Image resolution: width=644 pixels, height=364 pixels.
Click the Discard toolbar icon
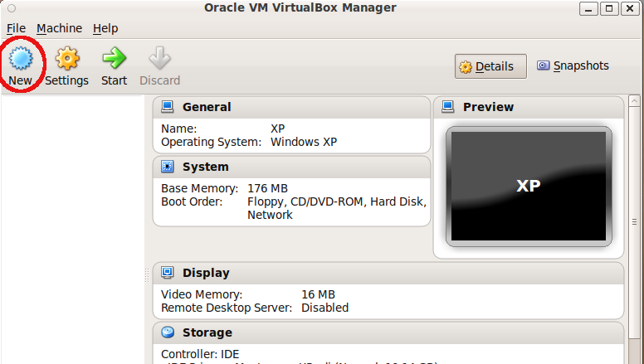point(159,60)
